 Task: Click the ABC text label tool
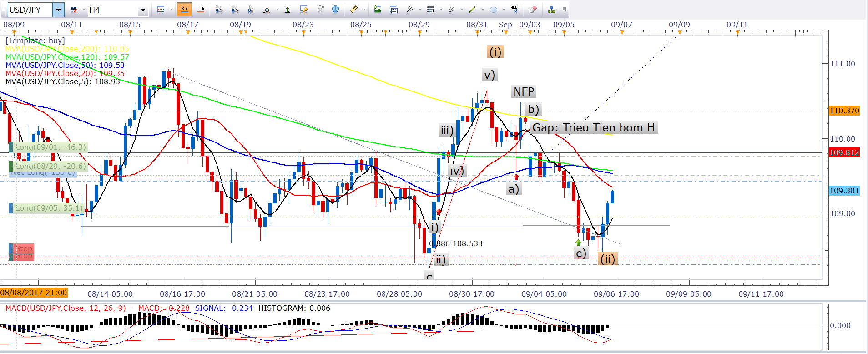click(x=514, y=9)
